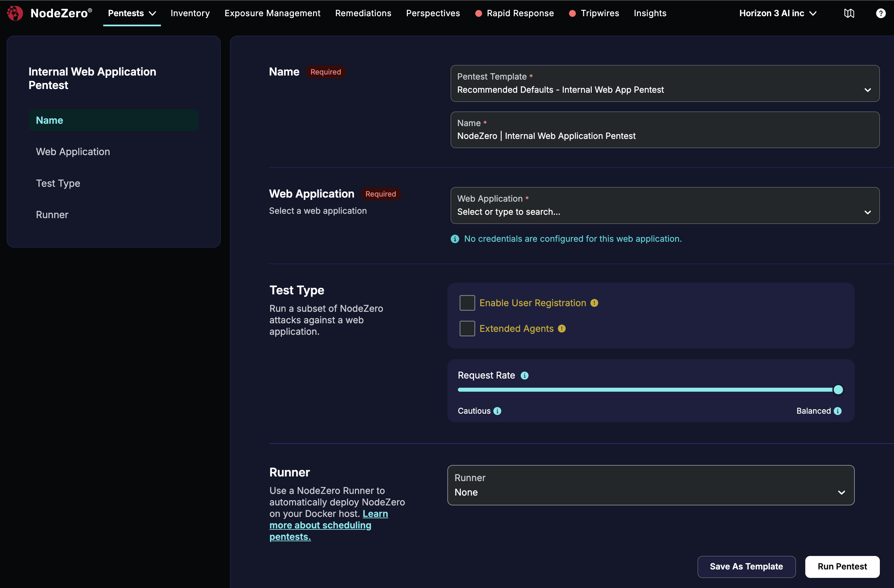
Task: Click warning icon beside Enable User Registration
Action: pos(594,303)
